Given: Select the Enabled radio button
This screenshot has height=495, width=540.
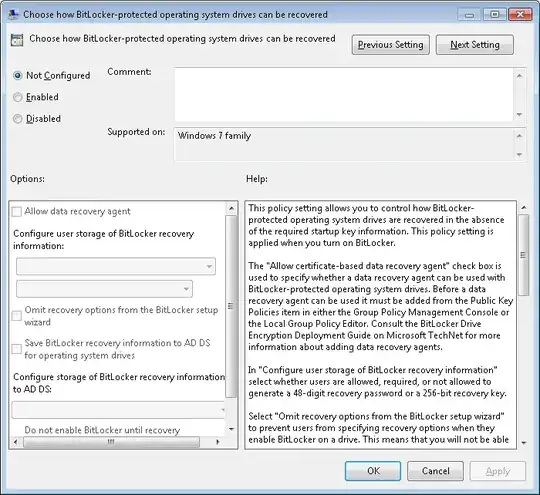Looking at the screenshot, I should pos(18,97).
